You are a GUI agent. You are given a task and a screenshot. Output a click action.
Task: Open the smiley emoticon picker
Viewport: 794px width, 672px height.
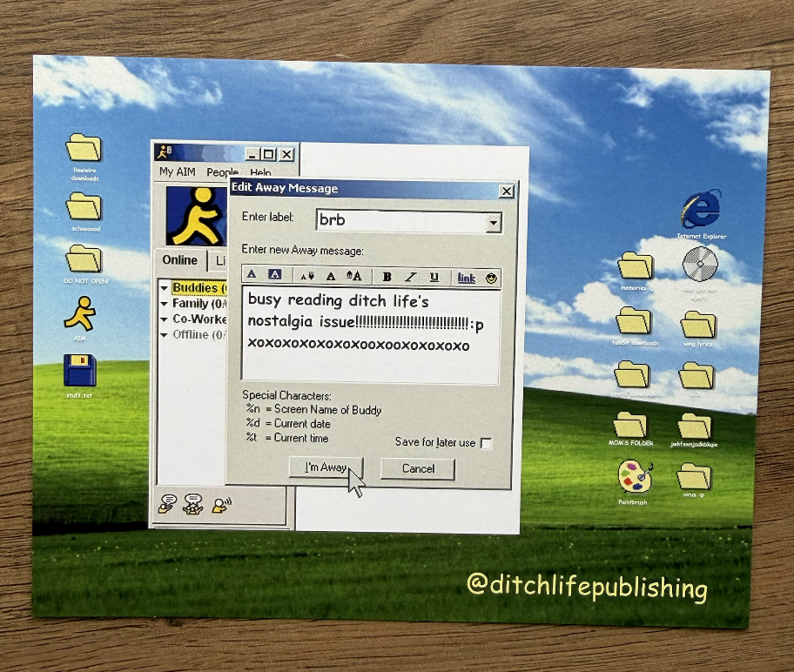click(x=491, y=278)
